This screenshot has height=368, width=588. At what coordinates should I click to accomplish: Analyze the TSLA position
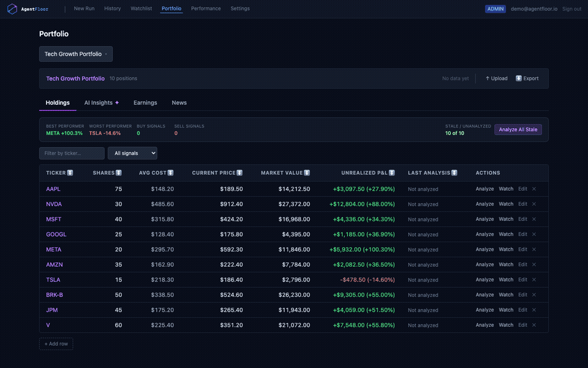[x=484, y=280]
